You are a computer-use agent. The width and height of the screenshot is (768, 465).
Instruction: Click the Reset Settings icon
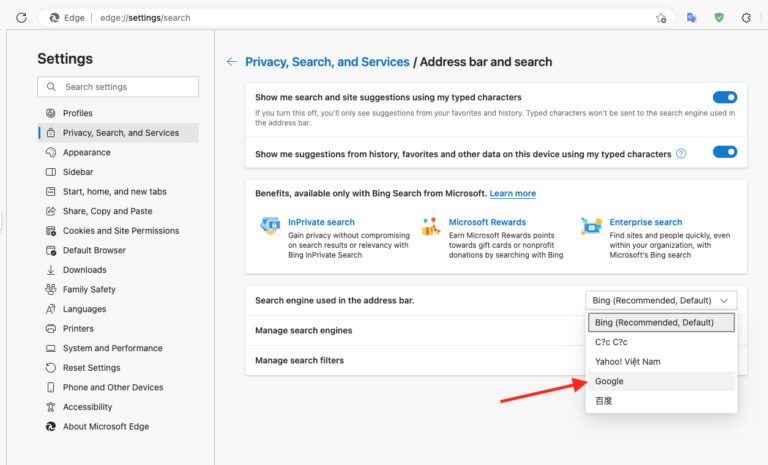[50, 368]
